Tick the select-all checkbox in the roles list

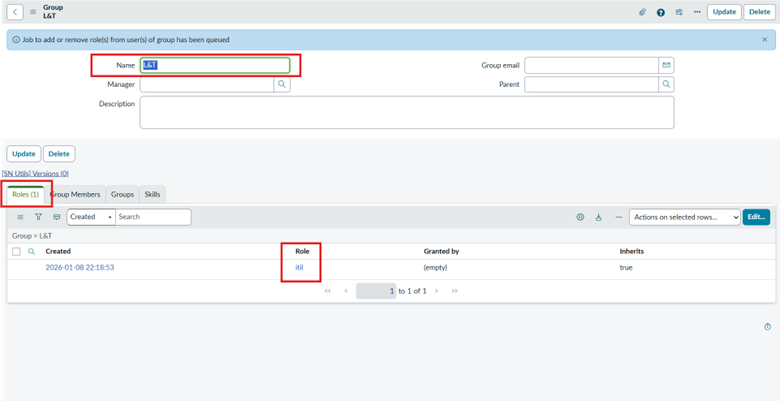[x=16, y=251]
